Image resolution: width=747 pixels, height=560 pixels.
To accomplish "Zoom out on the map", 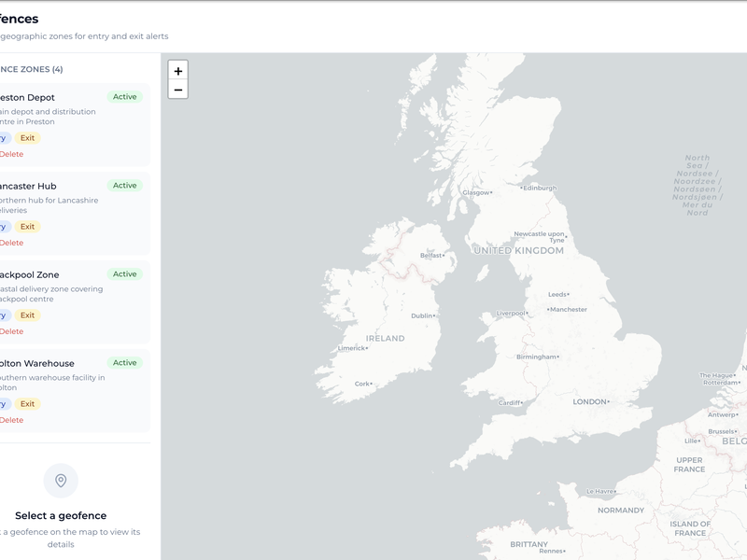I will click(x=177, y=90).
